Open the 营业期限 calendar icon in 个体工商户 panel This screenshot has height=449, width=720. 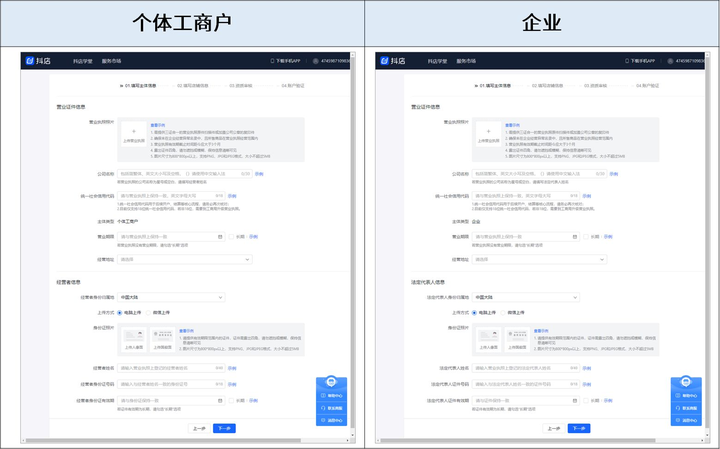pos(220,237)
